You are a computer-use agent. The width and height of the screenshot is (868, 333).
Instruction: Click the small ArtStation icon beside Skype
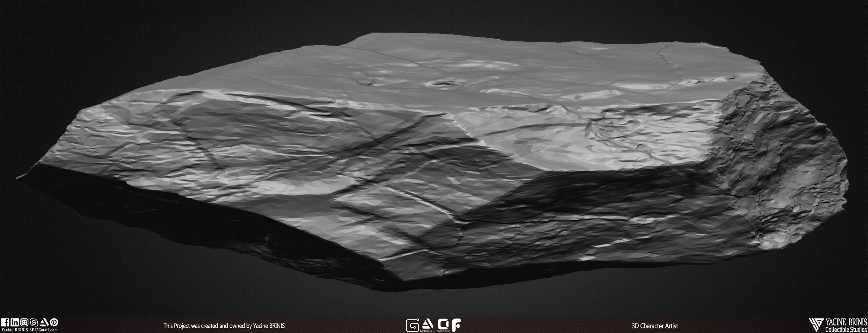pyautogui.click(x=44, y=323)
